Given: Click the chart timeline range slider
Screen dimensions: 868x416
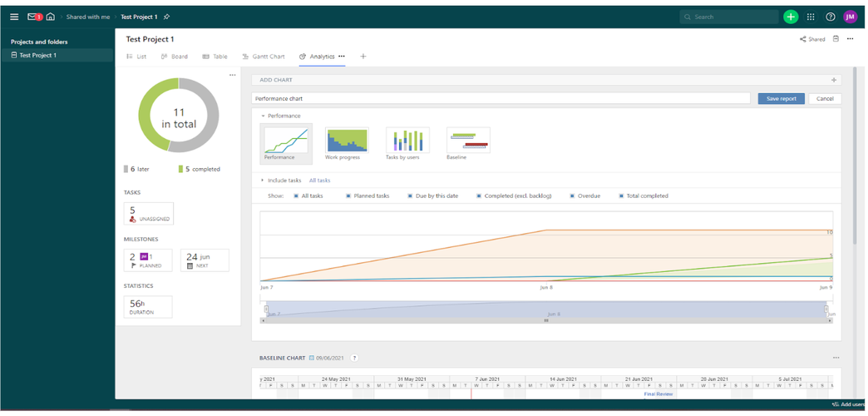Looking at the screenshot, I should click(x=546, y=310).
